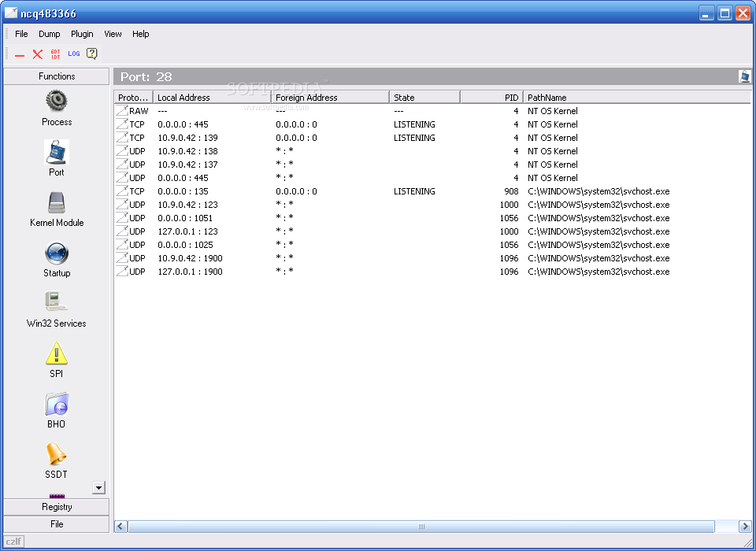The height and width of the screenshot is (551, 756).
Task: Sort by State column header
Action: (x=424, y=98)
